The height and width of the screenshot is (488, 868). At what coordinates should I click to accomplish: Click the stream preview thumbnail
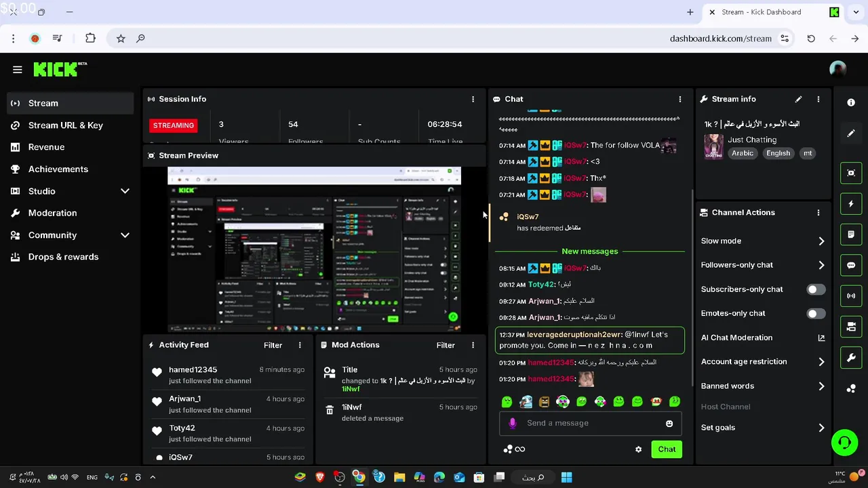(314, 249)
